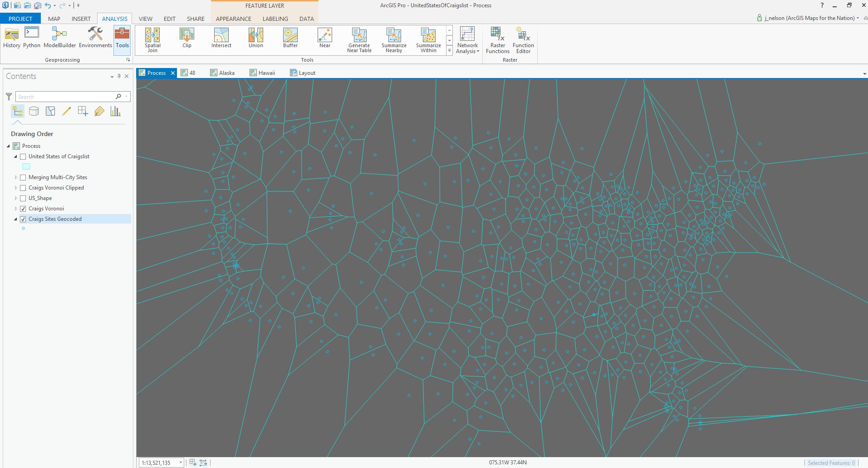
Task: Click the Contents filter funnel icon
Action: click(9, 97)
